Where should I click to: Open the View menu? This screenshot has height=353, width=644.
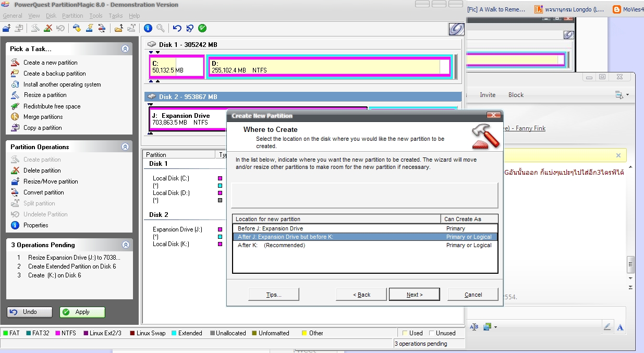click(34, 16)
